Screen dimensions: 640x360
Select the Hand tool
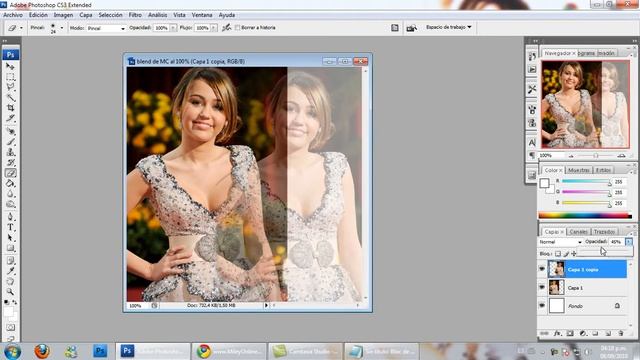(x=11, y=282)
